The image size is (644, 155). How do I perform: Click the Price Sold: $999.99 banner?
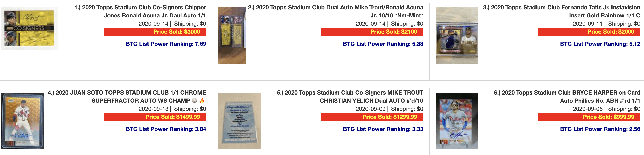(x=589, y=117)
